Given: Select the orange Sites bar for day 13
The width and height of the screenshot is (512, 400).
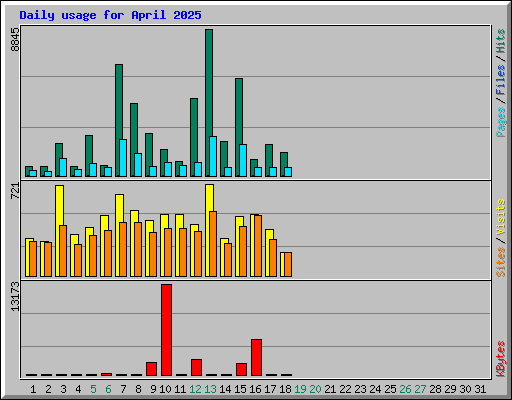Looking at the screenshot, I should click(213, 244).
